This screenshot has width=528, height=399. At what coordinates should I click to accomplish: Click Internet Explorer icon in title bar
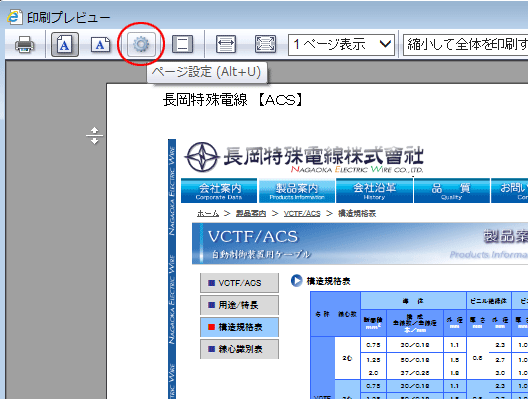(15, 17)
